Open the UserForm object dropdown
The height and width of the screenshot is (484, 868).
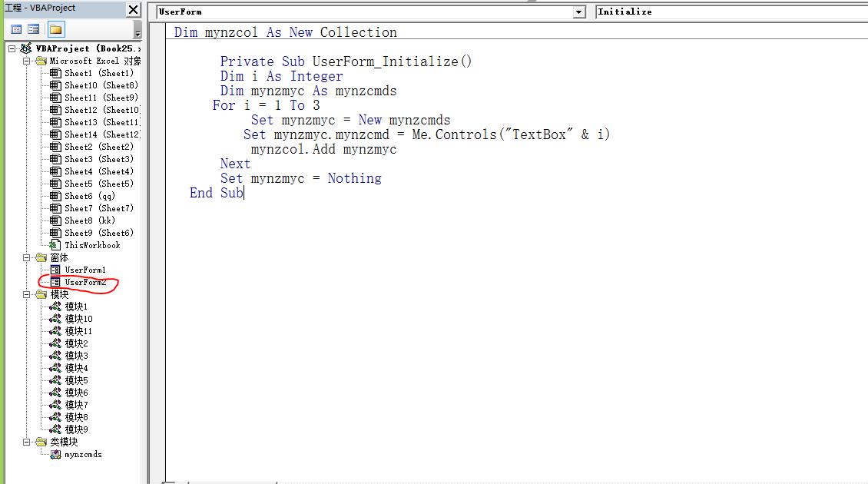[x=579, y=12]
